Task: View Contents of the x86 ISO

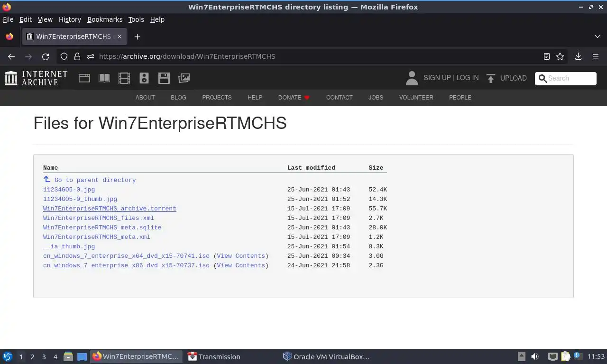Action: [241, 265]
